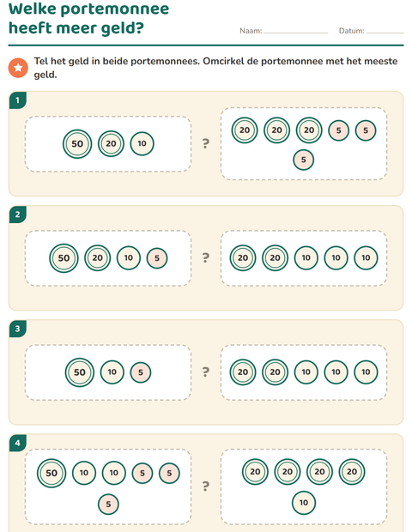
Task: Click the 50 coin in exercise 4
Action: click(51, 474)
